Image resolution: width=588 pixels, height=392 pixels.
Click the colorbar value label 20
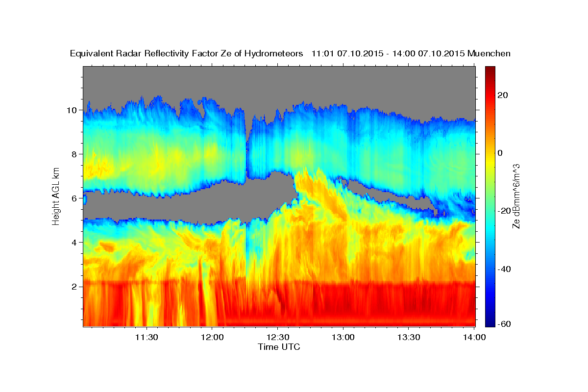coord(502,95)
